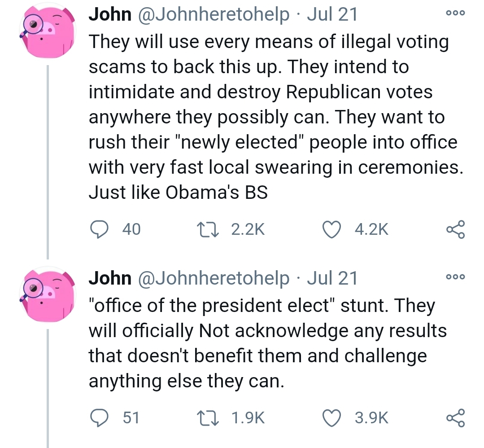Open the display name John on second tweet

tap(110, 278)
